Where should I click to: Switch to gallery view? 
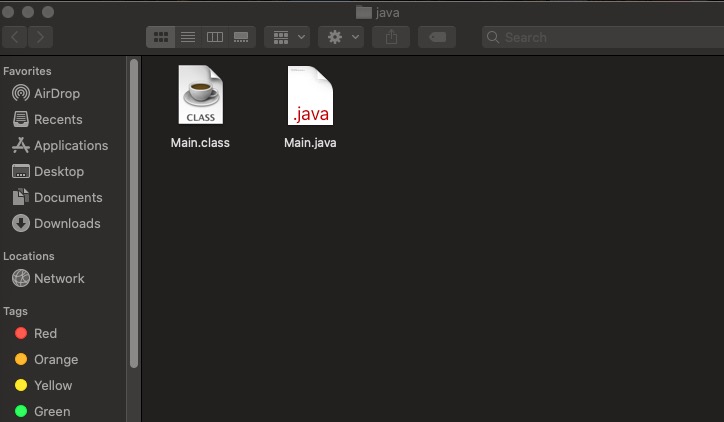(241, 37)
